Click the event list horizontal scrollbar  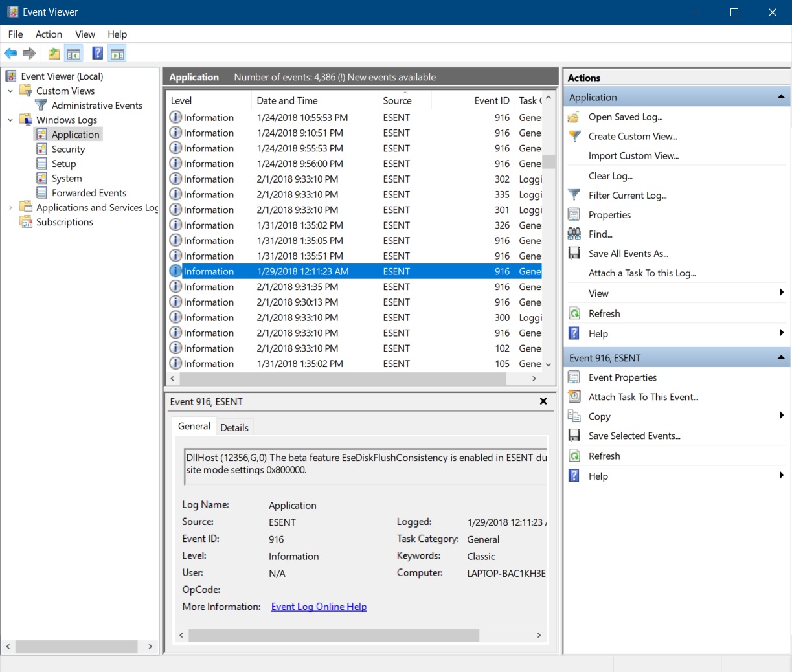click(x=343, y=379)
